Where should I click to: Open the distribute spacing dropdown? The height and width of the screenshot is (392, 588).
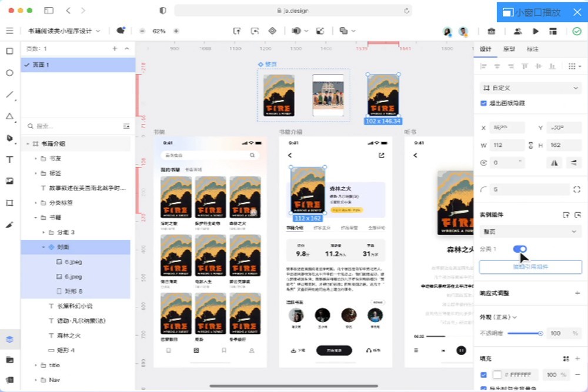[x=574, y=66]
